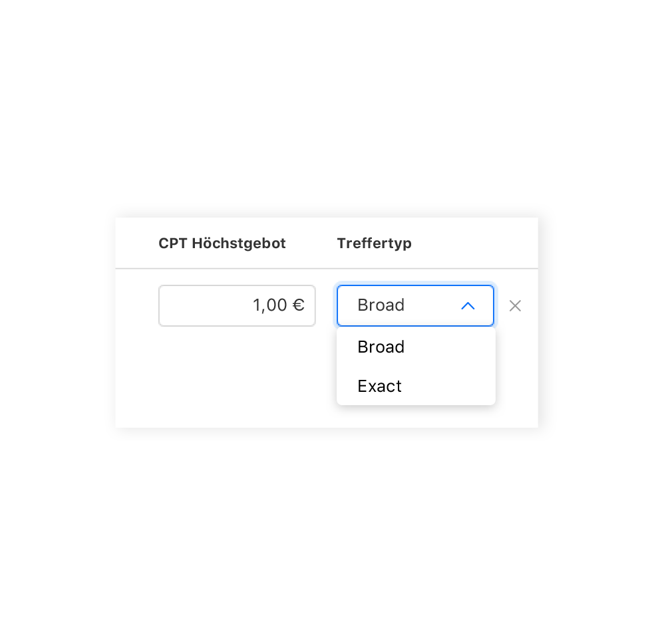Viewport: 652px width, 644px height.
Task: Click the Treffertyp label above the dropdown
Action: pyautogui.click(x=374, y=243)
